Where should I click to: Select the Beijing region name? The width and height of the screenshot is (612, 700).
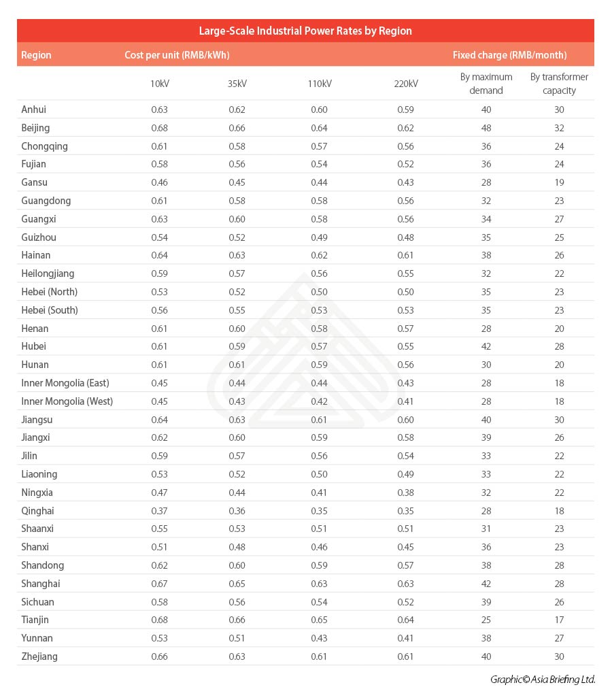tap(36, 128)
